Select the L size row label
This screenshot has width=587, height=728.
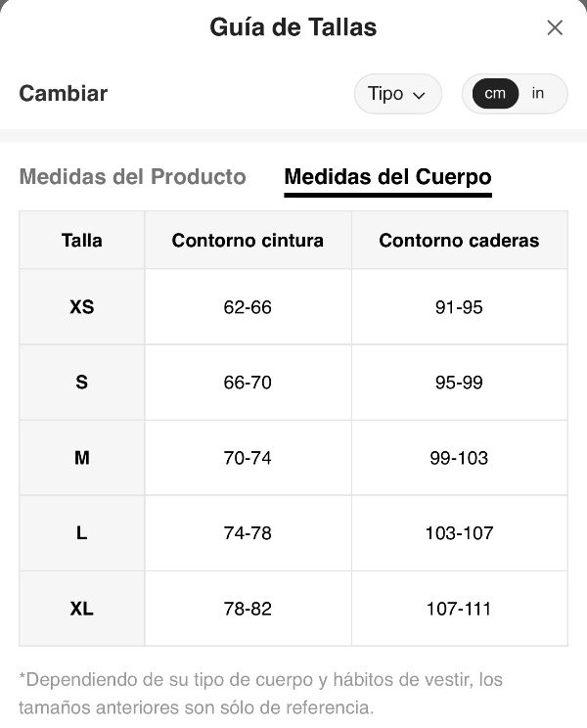pyautogui.click(x=82, y=533)
